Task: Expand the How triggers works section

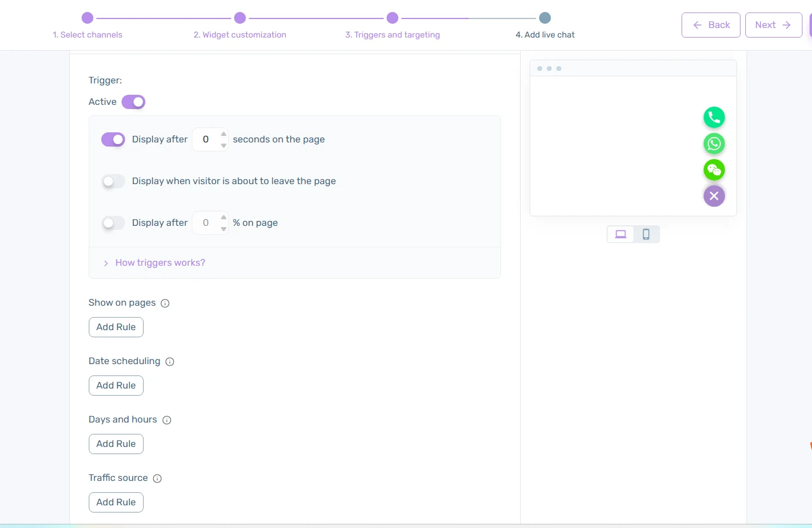Action: pos(160,263)
